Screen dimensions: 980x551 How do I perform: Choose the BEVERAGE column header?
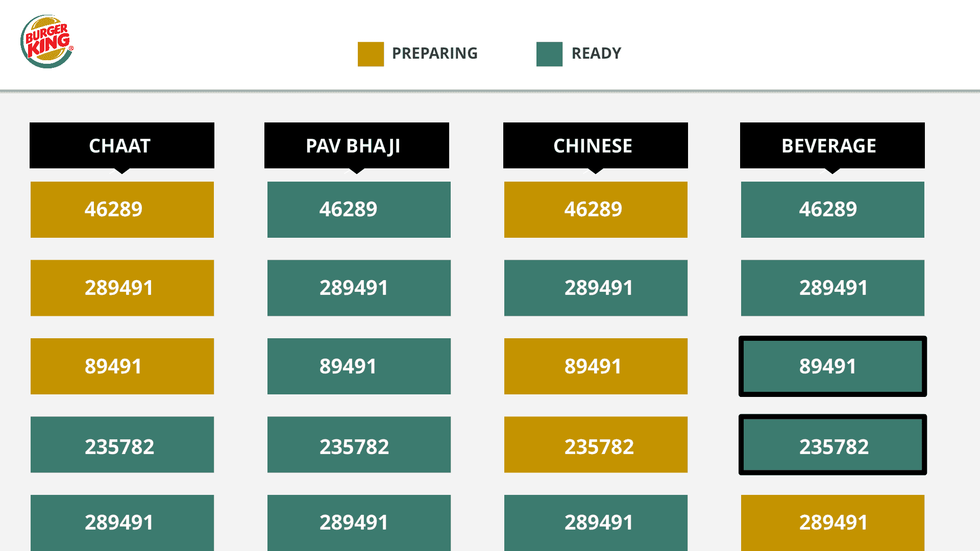[832, 145]
